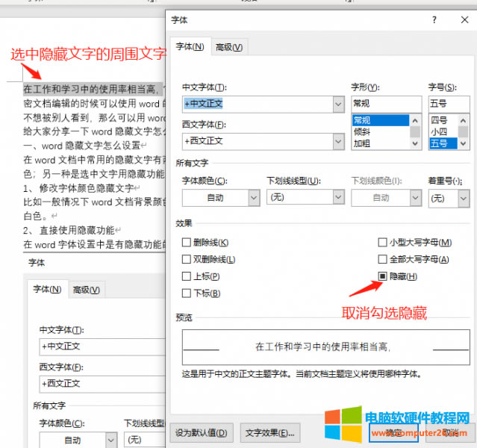The image size is (477, 448).
Task: Open 文字效果 text effects button
Action: tap(270, 432)
